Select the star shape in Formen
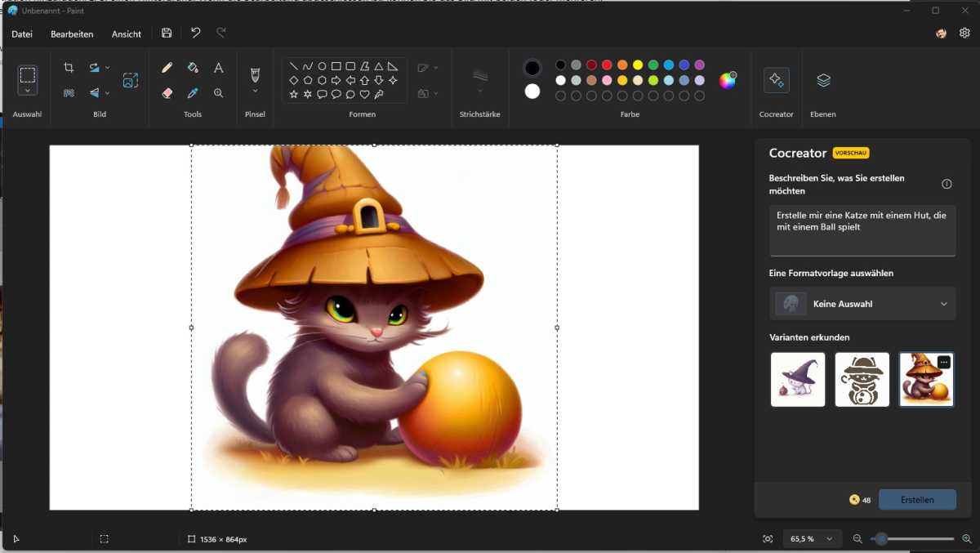The image size is (980, 553). coord(292,94)
